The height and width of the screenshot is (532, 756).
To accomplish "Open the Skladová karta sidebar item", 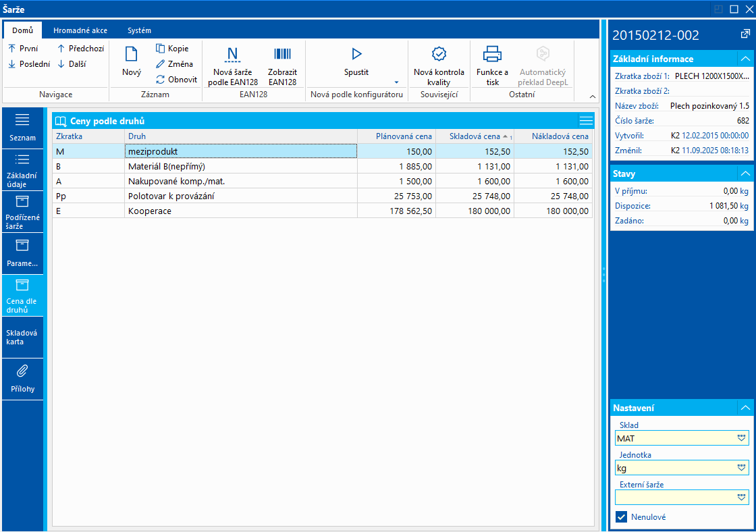I will click(x=22, y=337).
